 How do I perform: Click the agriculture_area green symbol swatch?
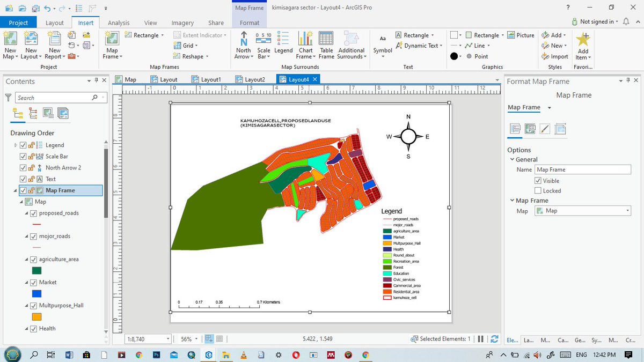click(x=37, y=271)
